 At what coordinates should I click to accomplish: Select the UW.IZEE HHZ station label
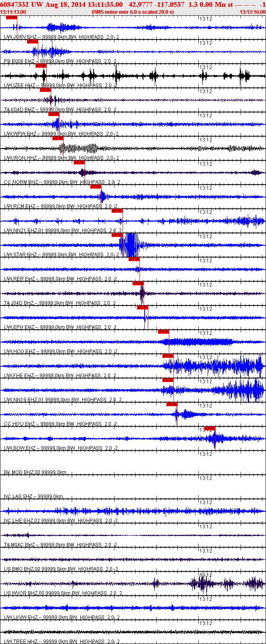pyautogui.click(x=61, y=85)
